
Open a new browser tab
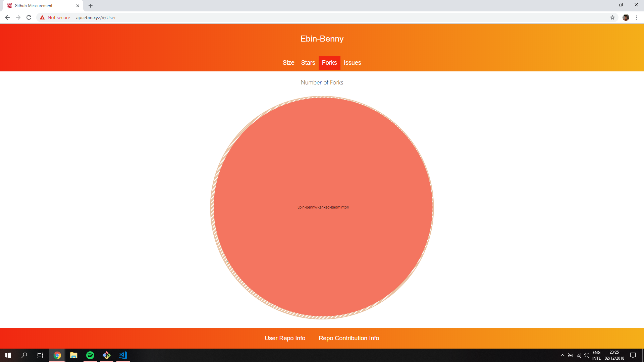[91, 6]
